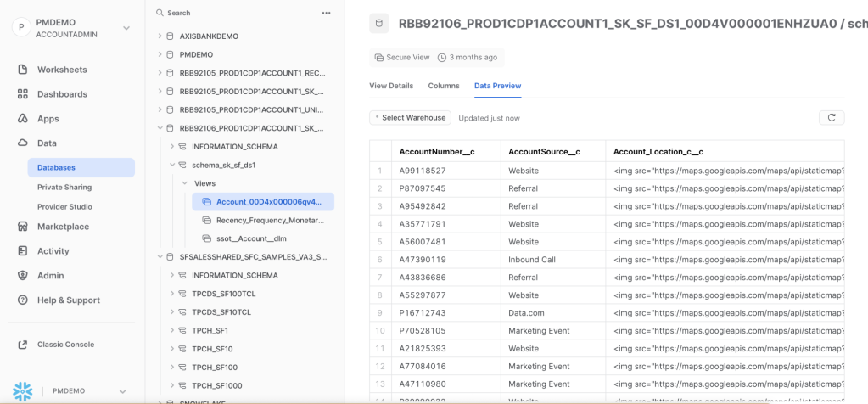Collapse the Views folder
Image resolution: width=868 pixels, height=404 pixels.
click(184, 183)
